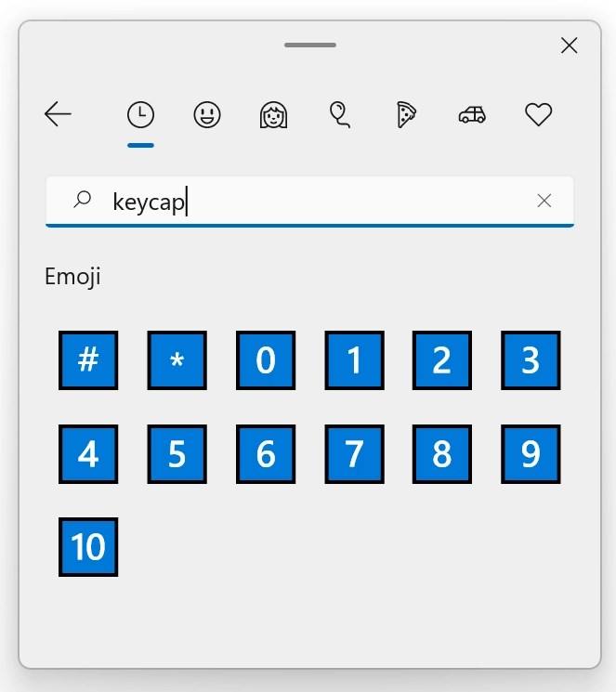
Task: Click the magnifier search icon
Action: pos(82,200)
